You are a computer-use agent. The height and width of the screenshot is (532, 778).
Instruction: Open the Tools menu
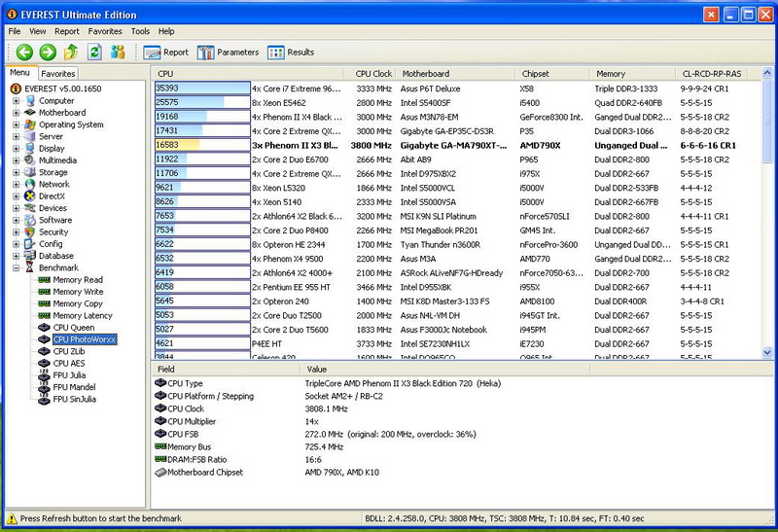click(140, 31)
